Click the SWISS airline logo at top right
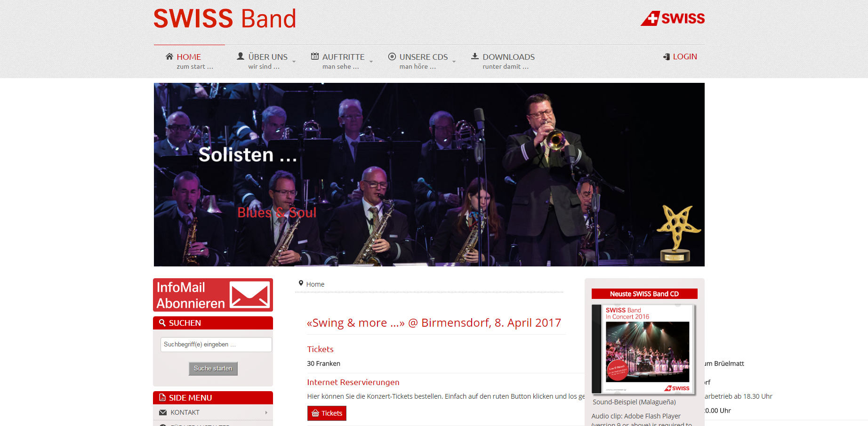Image resolution: width=868 pixels, height=426 pixels. [673, 18]
